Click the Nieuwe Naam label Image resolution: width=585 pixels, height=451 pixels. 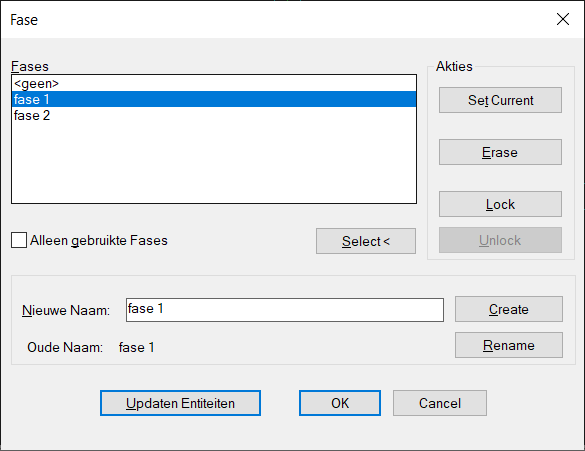[x=66, y=310]
